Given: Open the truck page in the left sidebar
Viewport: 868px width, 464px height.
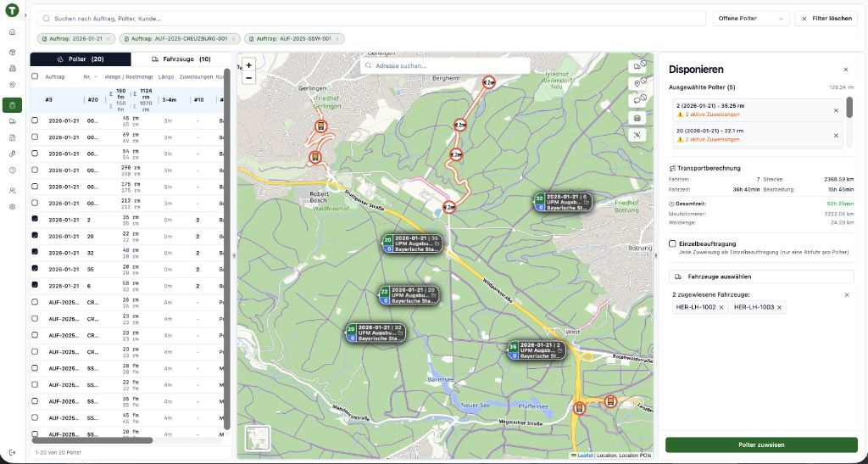Looking at the screenshot, I should point(12,121).
